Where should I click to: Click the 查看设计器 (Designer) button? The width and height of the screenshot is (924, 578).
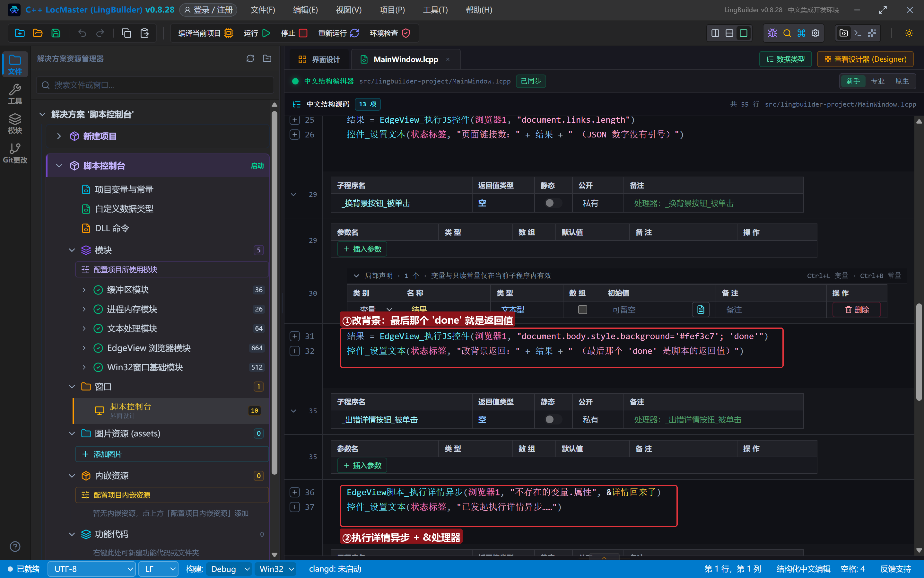pos(865,59)
